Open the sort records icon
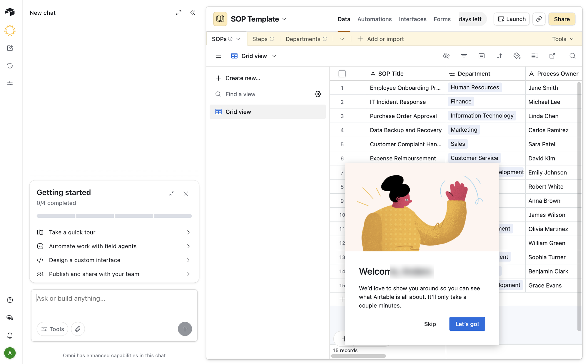 coord(499,56)
